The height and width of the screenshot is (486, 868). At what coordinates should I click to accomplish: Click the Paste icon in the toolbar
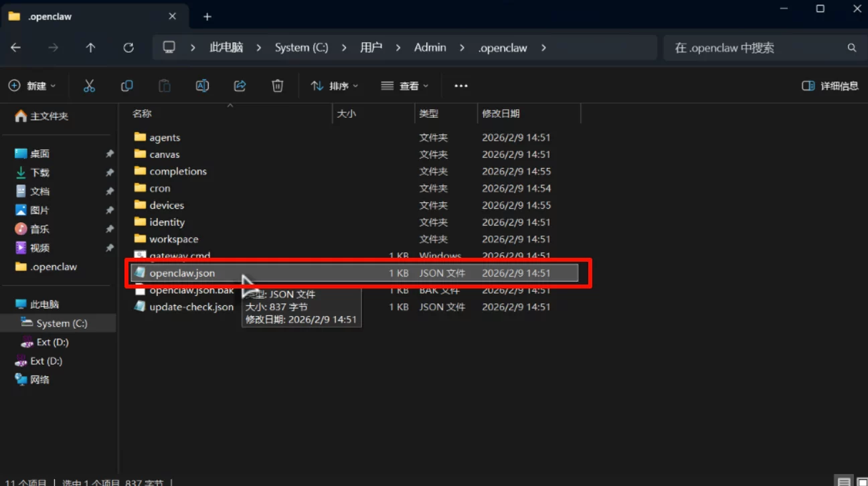(164, 86)
